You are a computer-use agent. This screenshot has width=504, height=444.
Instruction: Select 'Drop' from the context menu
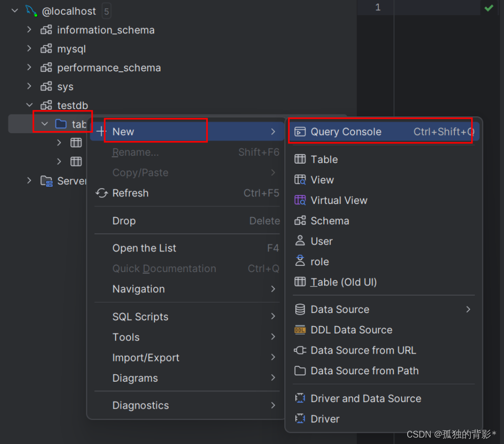pos(124,221)
